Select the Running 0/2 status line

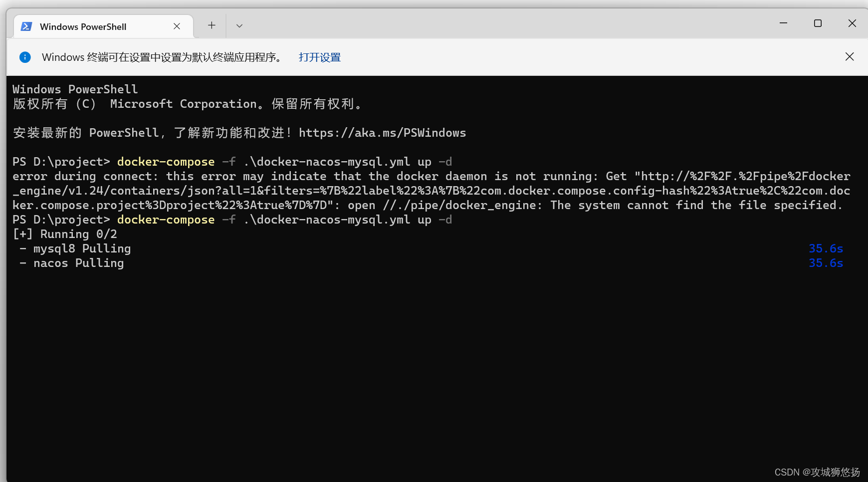tap(64, 234)
